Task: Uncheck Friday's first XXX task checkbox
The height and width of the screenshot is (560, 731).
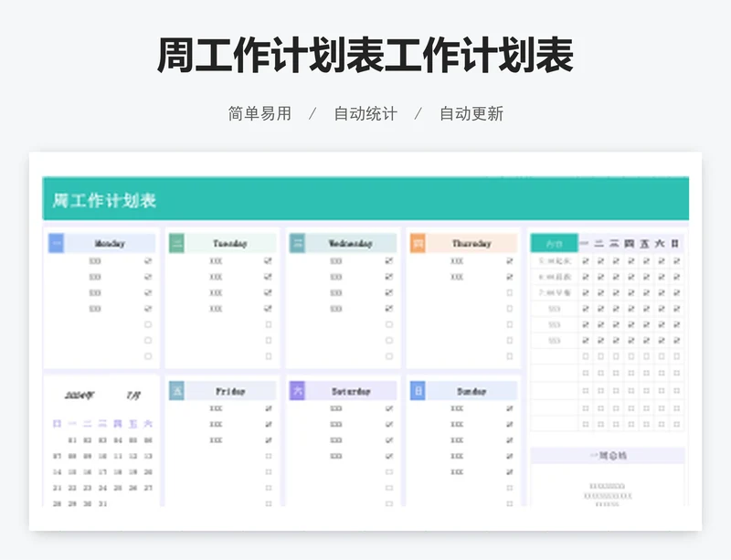Action: (269, 408)
